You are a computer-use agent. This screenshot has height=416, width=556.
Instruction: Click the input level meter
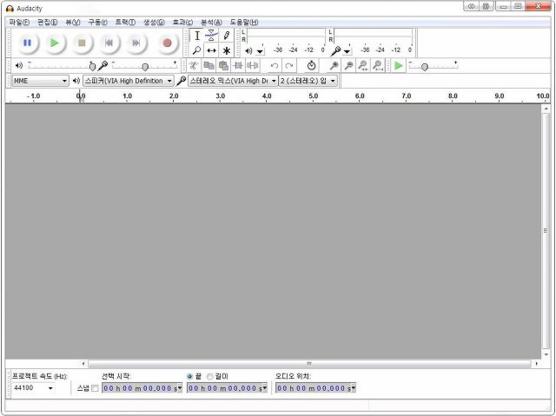(374, 36)
